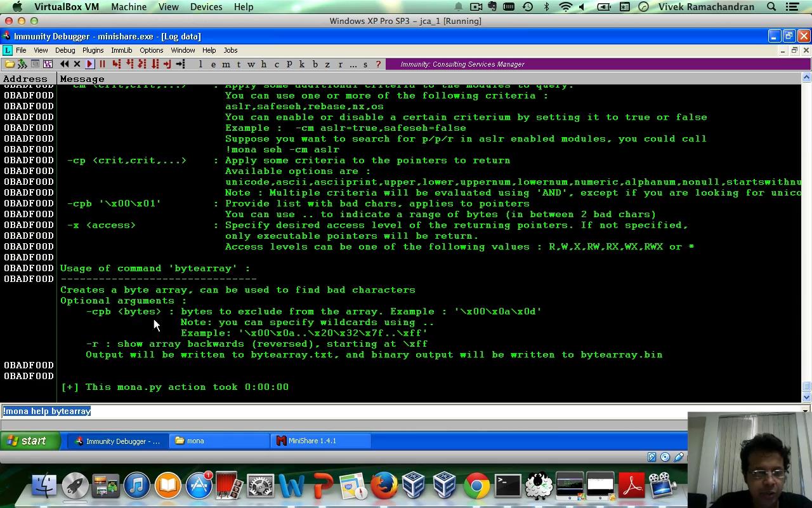Open Finder from the Dock

click(44, 486)
